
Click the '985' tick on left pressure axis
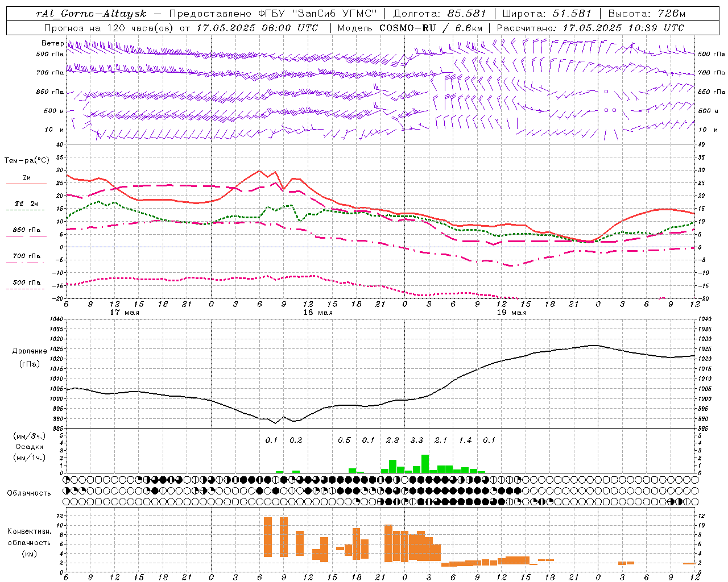(x=58, y=429)
